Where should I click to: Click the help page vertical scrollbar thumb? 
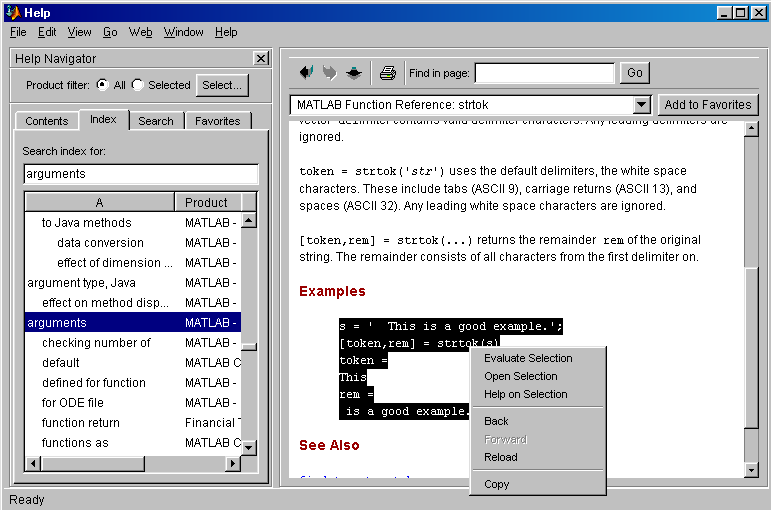pyautogui.click(x=751, y=348)
